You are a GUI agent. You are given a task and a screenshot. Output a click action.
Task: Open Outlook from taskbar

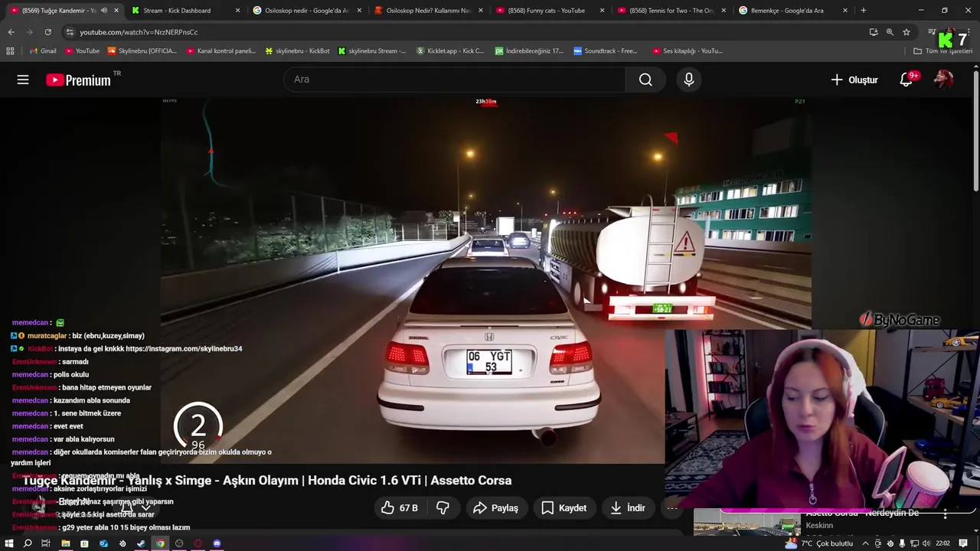(x=103, y=543)
